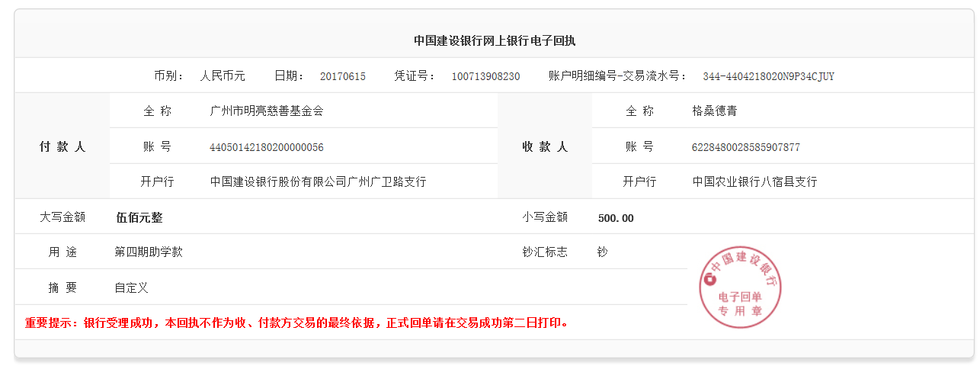Click the 凭证号 label
980x366 pixels.
click(x=415, y=76)
